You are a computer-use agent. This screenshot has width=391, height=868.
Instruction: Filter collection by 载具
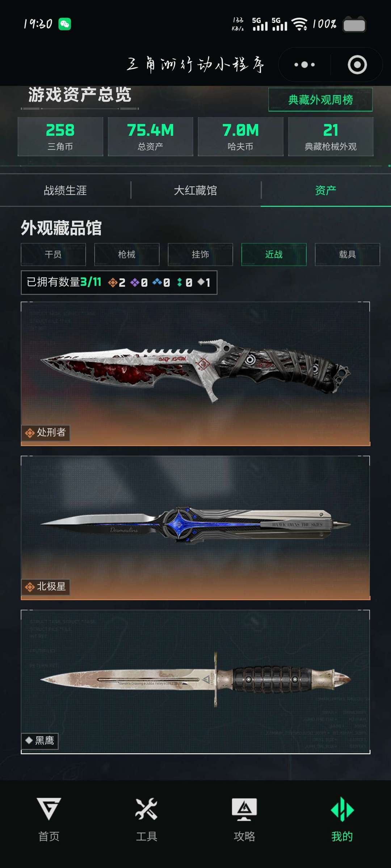tap(348, 255)
